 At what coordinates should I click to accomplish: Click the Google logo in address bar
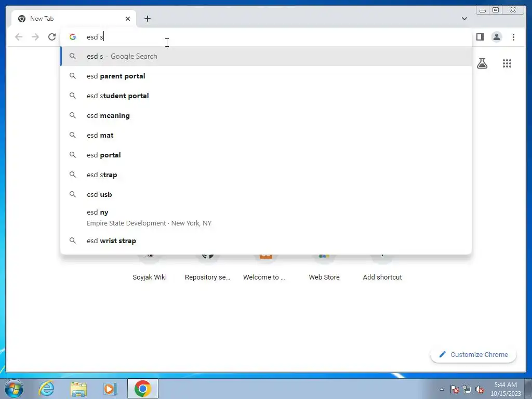(x=73, y=37)
